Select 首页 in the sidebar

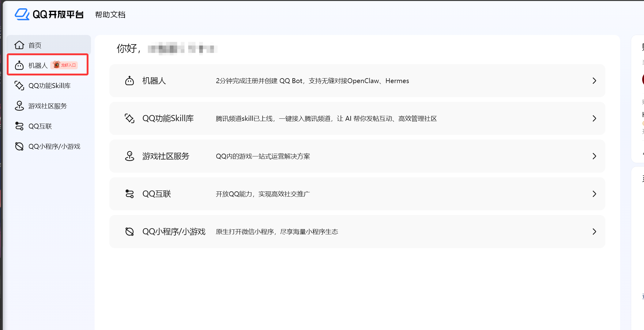pos(49,45)
